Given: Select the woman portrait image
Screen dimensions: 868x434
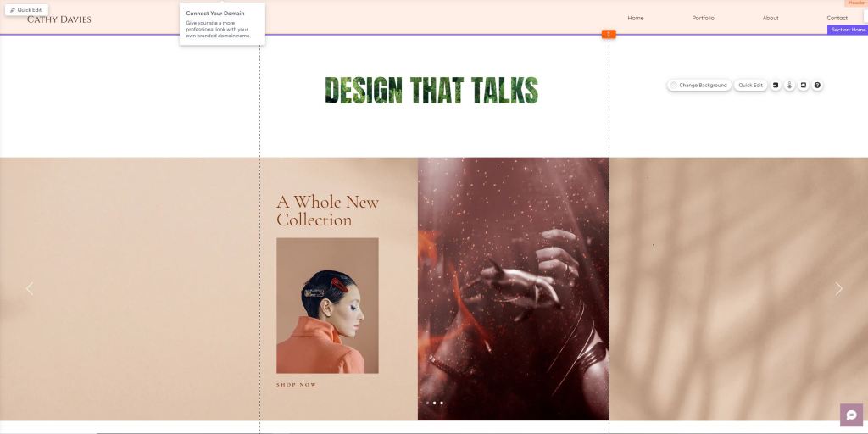Looking at the screenshot, I should coord(327,305).
